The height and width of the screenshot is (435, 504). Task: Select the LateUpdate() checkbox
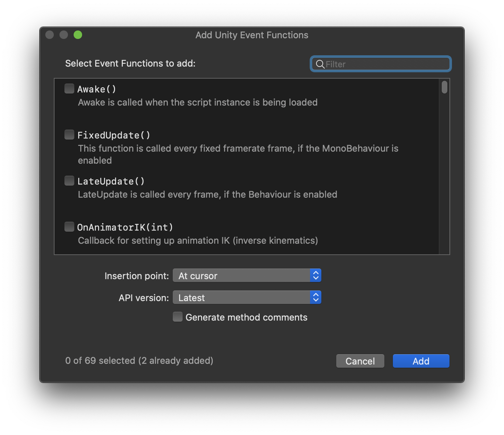coord(69,181)
